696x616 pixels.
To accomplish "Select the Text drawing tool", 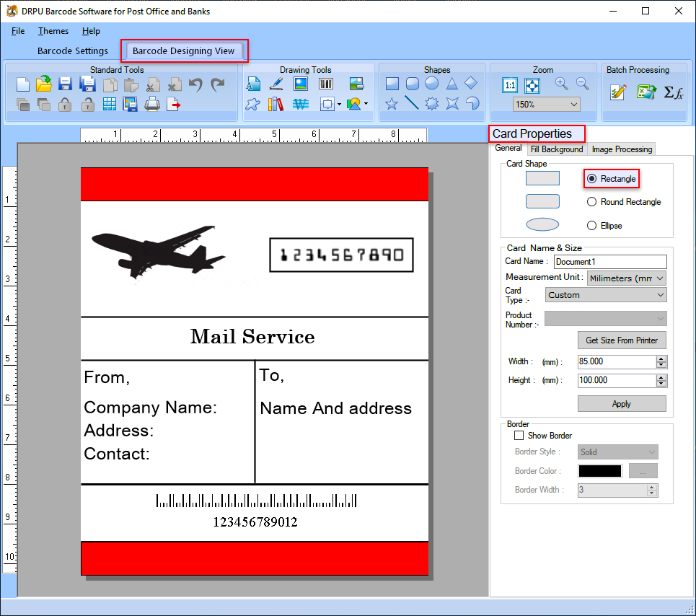I will tap(253, 84).
